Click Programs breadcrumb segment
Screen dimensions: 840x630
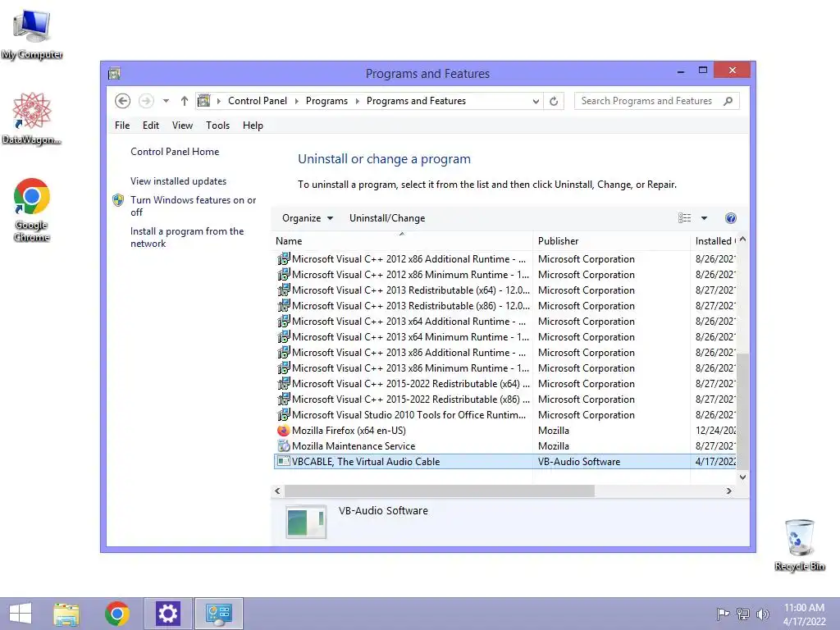(326, 101)
